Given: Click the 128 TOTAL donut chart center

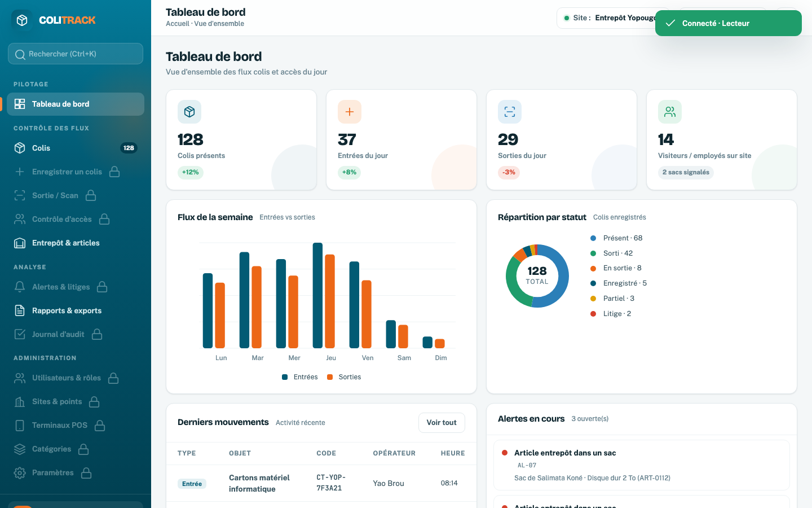Looking at the screenshot, I should (x=537, y=275).
